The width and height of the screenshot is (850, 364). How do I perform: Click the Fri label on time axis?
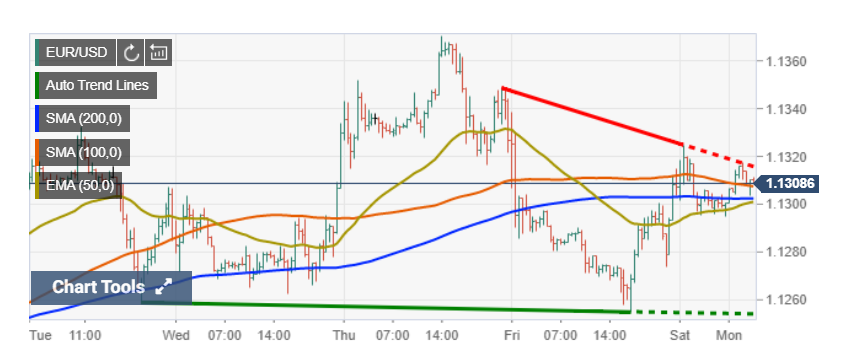pyautogui.click(x=512, y=336)
